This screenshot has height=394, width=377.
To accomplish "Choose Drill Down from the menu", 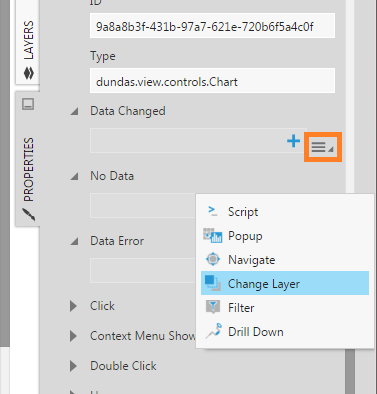I will (285, 332).
